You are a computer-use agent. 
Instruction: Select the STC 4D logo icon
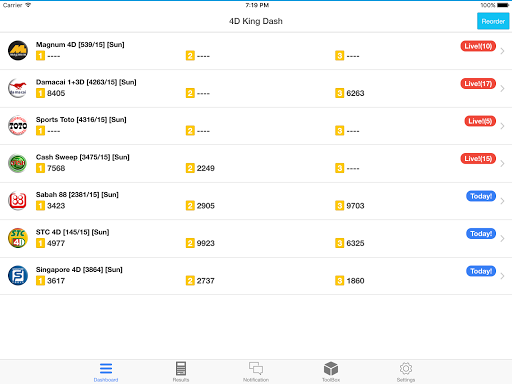pos(18,238)
